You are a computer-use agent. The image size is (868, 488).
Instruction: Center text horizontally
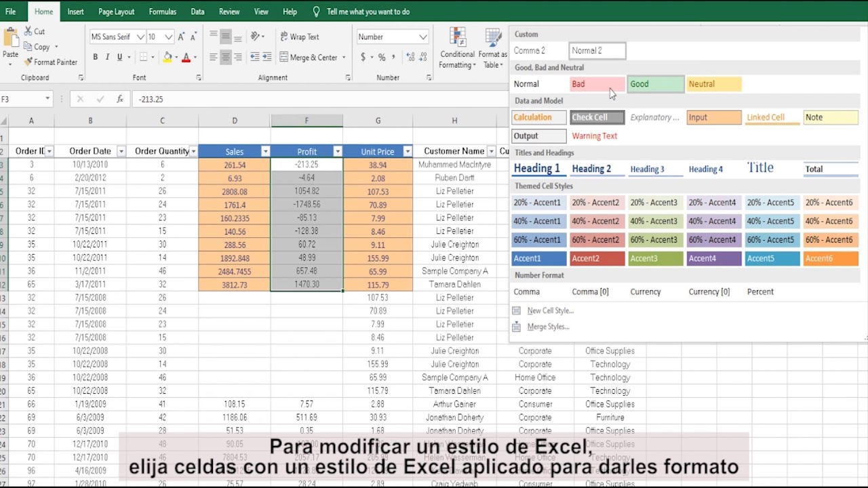click(x=226, y=58)
